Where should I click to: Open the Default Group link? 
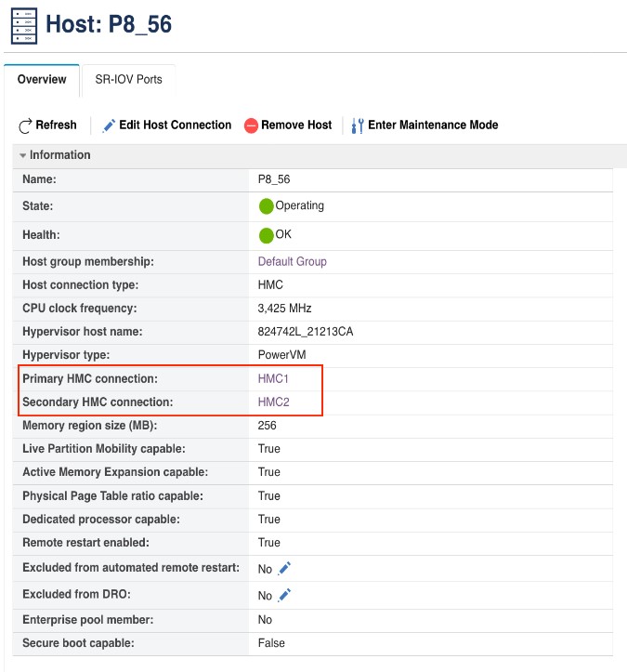click(x=292, y=261)
